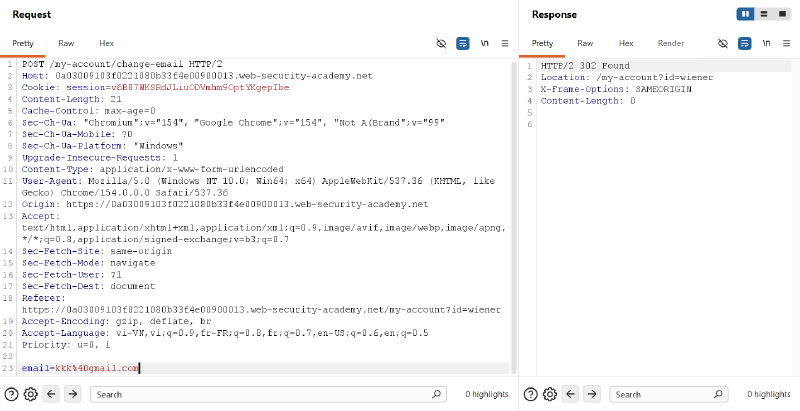Click the help icon under Request
800x411 pixels.
click(x=11, y=394)
